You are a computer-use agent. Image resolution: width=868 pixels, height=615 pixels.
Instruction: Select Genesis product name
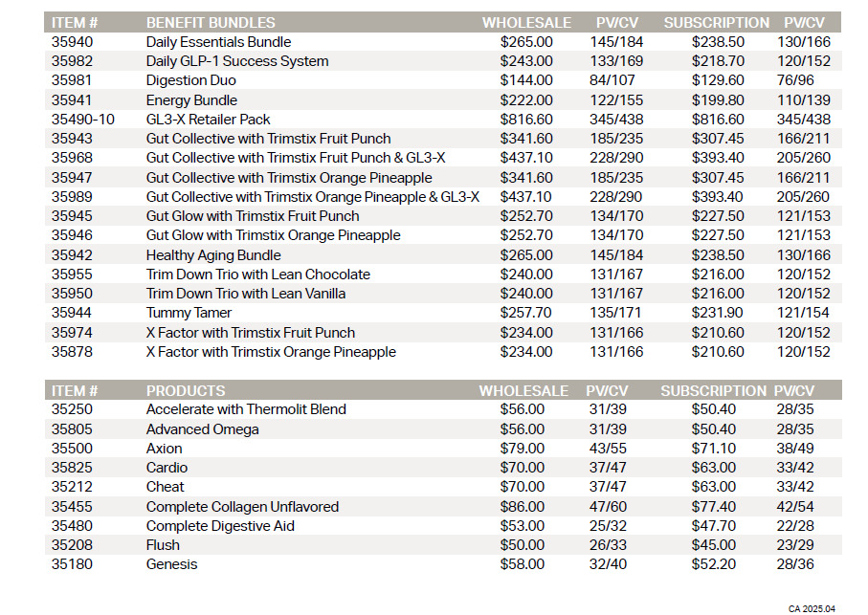coord(171,564)
